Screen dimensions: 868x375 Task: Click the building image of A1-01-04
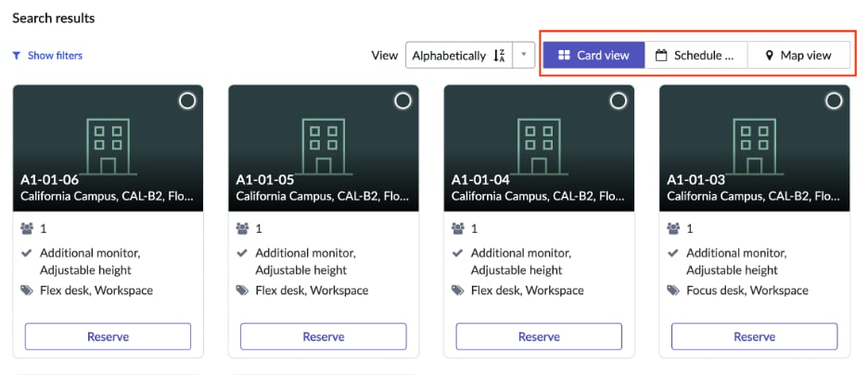pyautogui.click(x=539, y=147)
